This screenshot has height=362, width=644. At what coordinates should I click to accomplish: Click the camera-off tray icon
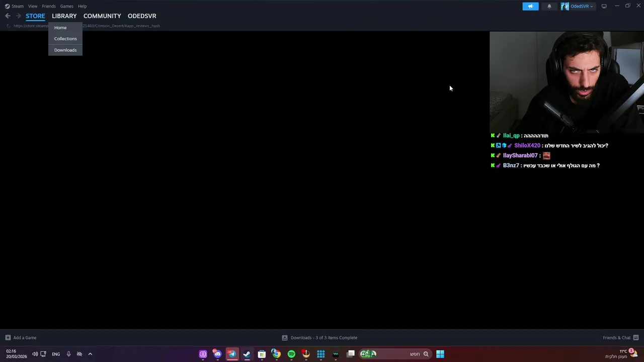coord(79,354)
